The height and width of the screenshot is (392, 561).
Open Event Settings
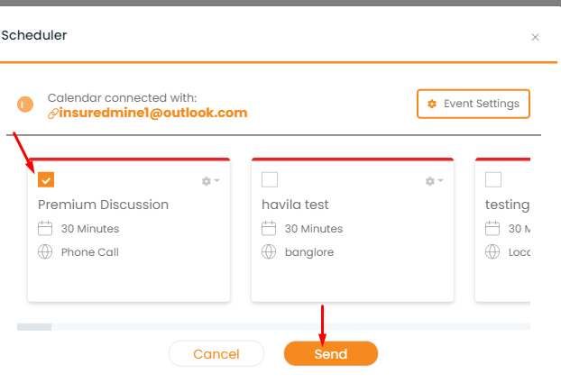473,104
